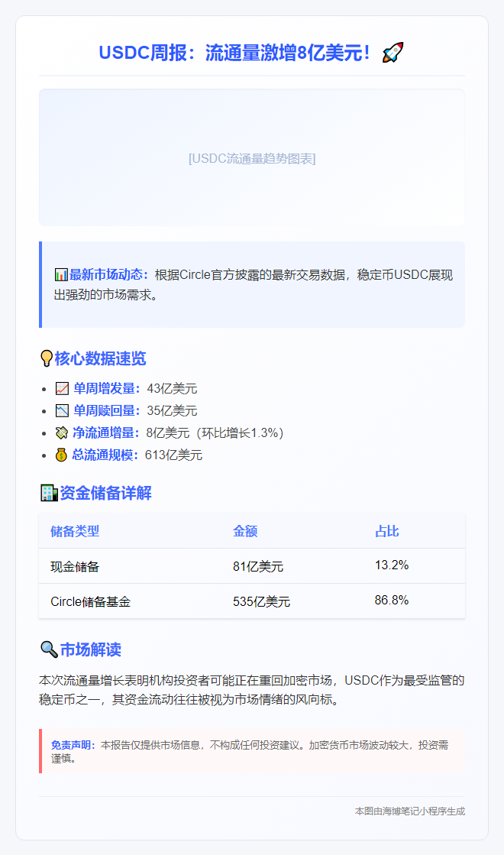Image resolution: width=504 pixels, height=855 pixels.
Task: Click the 单周增发量 label
Action: 107,388
